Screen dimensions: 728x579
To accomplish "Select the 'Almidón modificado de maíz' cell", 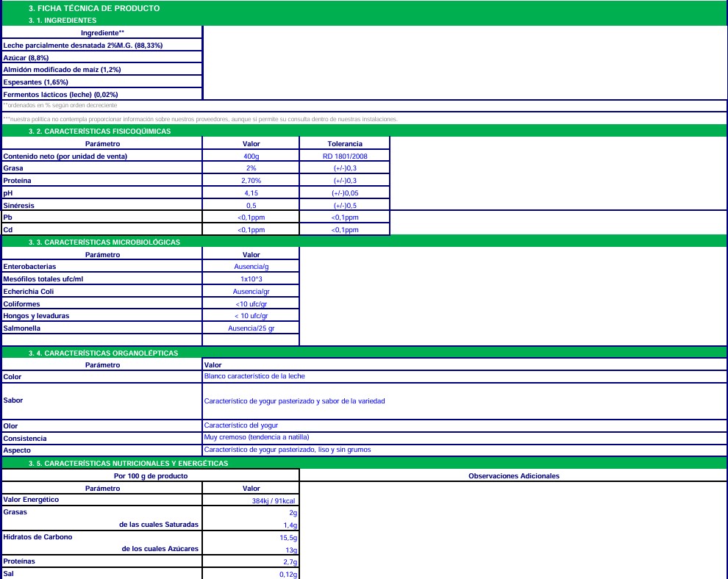I will [x=101, y=70].
